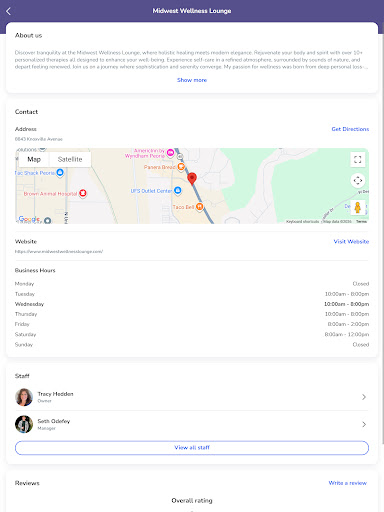Open Visit Website link
The image size is (384, 512).
click(351, 241)
